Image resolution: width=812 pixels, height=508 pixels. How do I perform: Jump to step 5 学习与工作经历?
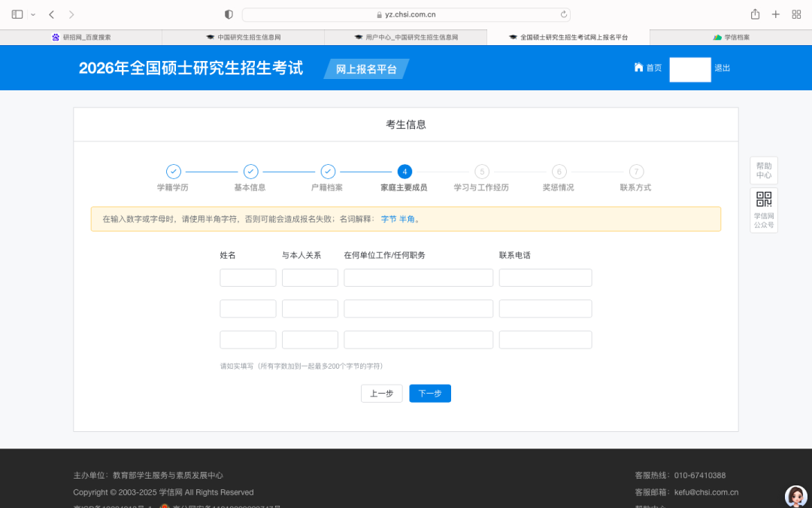[x=481, y=172]
